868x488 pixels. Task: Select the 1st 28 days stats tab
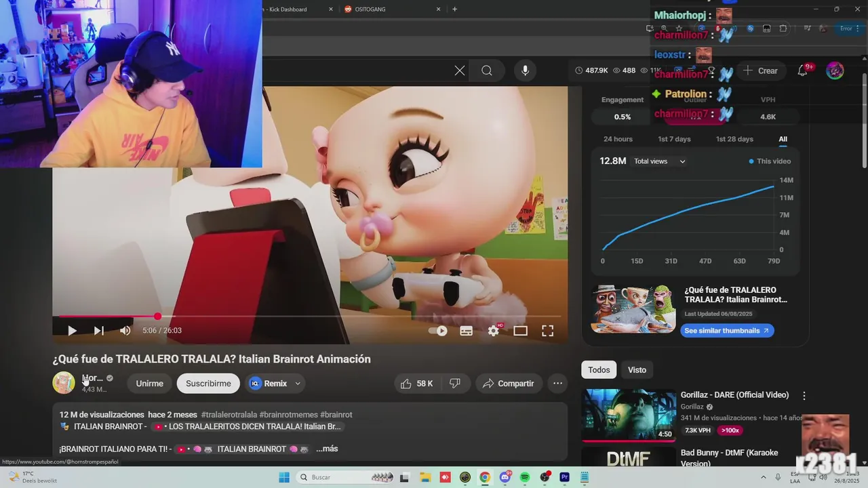coord(734,139)
